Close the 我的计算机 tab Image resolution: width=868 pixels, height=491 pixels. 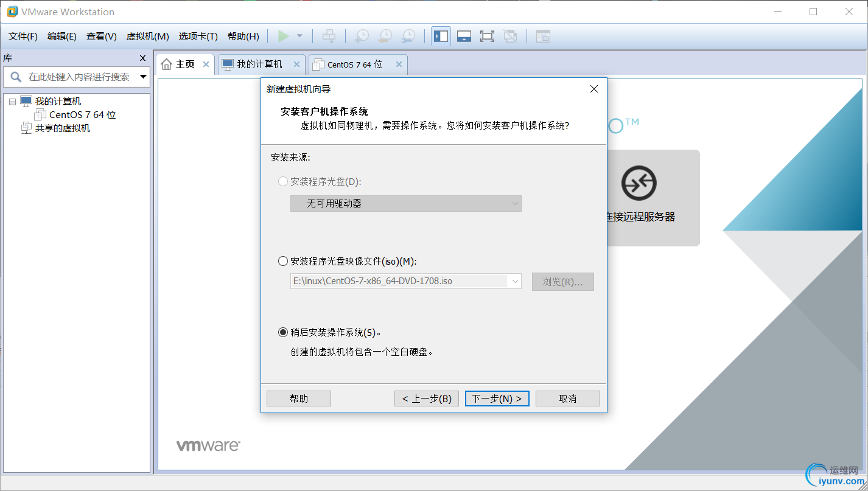(x=296, y=64)
